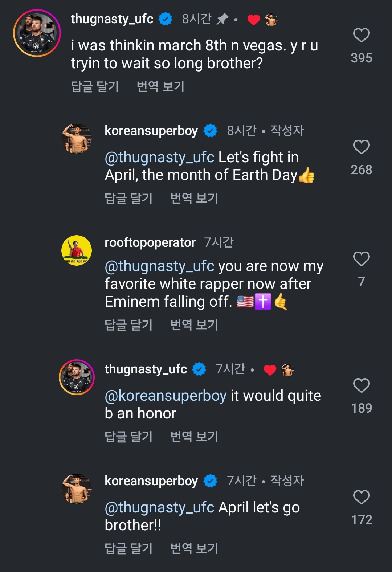
Task: Open rooftopoperator username link
Action: (x=150, y=242)
